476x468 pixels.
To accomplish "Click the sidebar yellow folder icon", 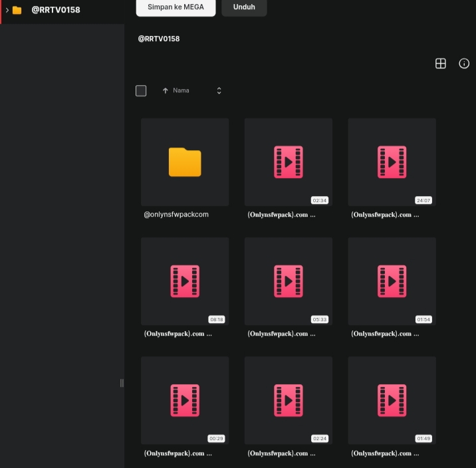I will (17, 10).
